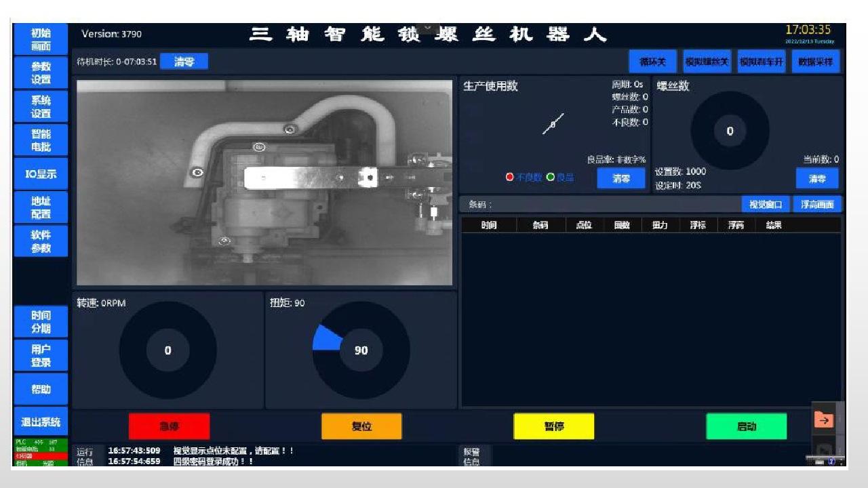Show the IO显示 page
Image resolution: width=868 pixels, height=488 pixels.
[41, 174]
